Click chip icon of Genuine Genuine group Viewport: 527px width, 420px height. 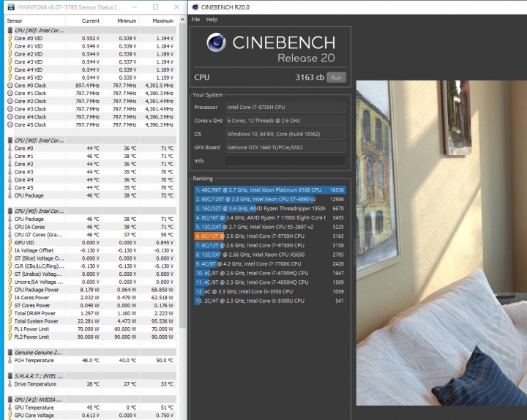pos(10,352)
